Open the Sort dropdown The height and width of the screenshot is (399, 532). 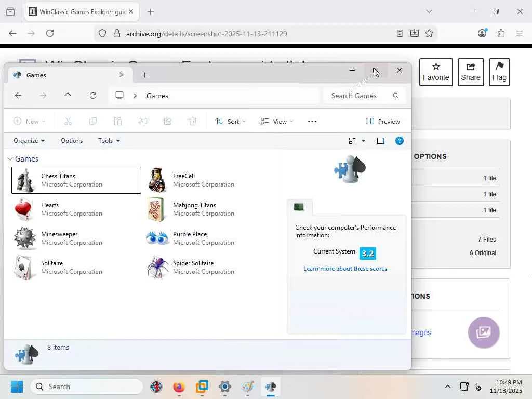pyautogui.click(x=230, y=121)
